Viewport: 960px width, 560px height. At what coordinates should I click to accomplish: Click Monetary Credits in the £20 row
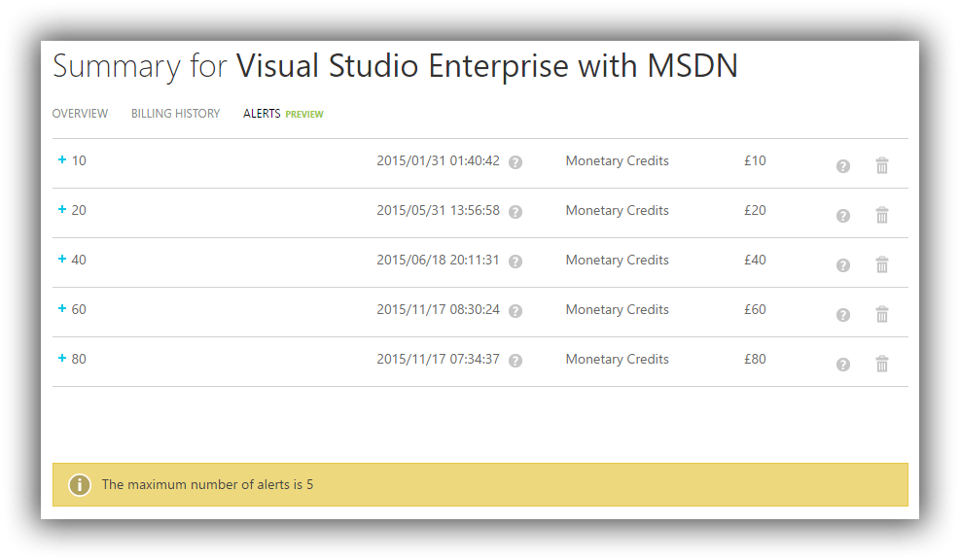coord(617,211)
